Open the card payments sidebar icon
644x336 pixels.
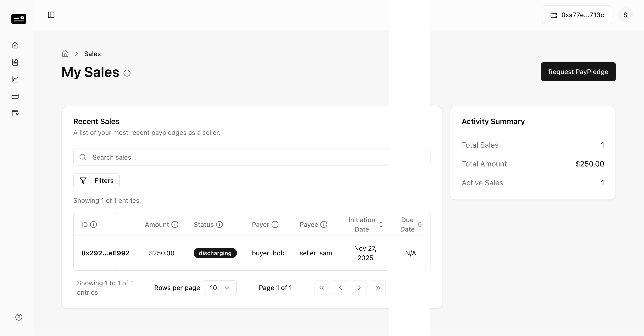tap(15, 96)
